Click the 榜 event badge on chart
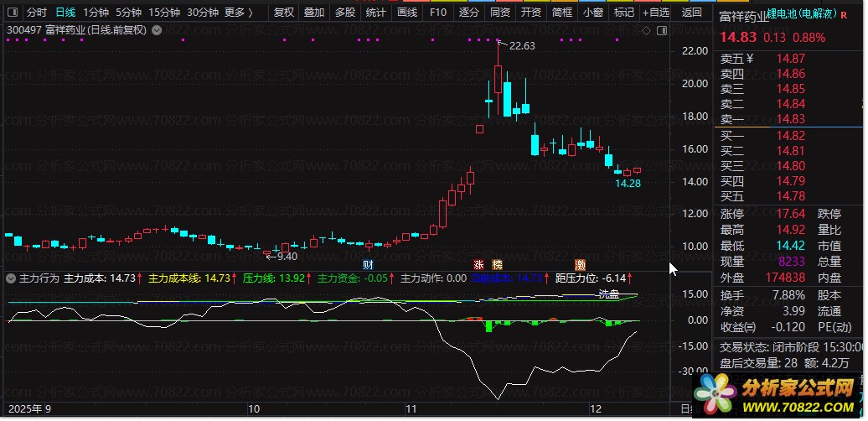Image resolution: width=868 pixels, height=421 pixels. (497, 264)
